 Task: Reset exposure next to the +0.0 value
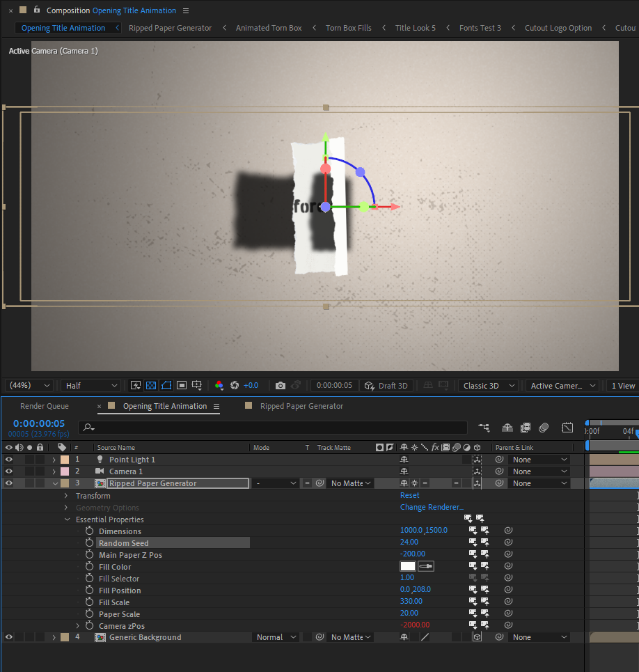pyautogui.click(x=235, y=385)
